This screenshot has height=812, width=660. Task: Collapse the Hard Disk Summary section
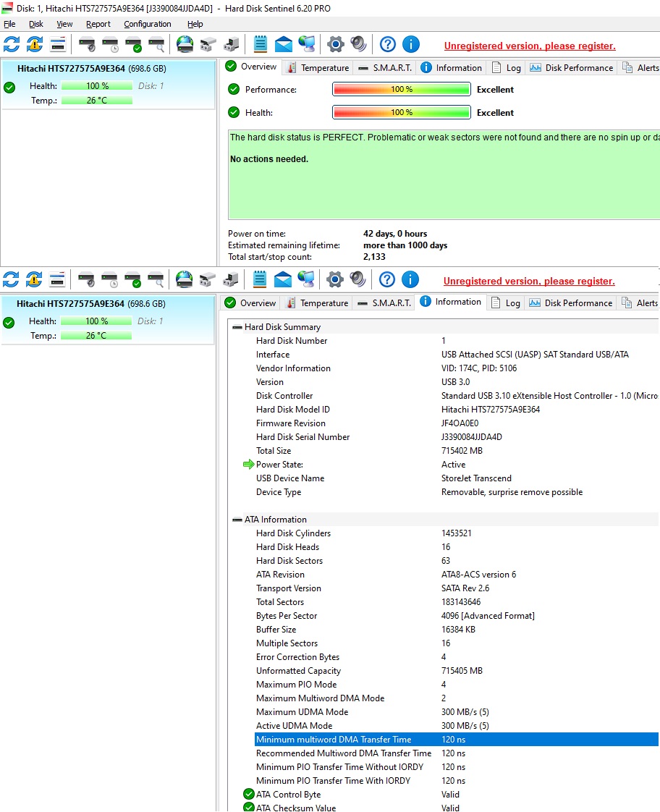coord(237,327)
